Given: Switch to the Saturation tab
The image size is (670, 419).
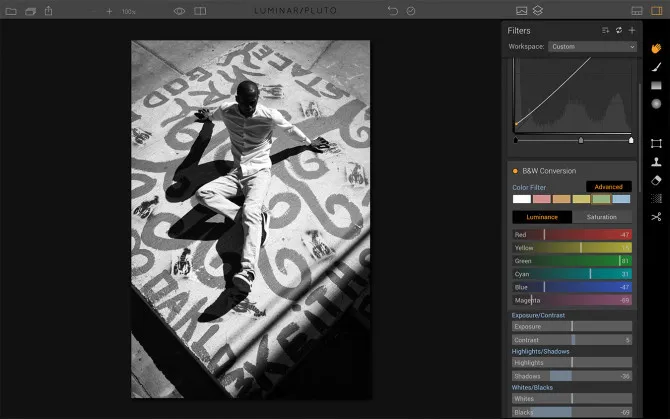Looking at the screenshot, I should coord(602,217).
